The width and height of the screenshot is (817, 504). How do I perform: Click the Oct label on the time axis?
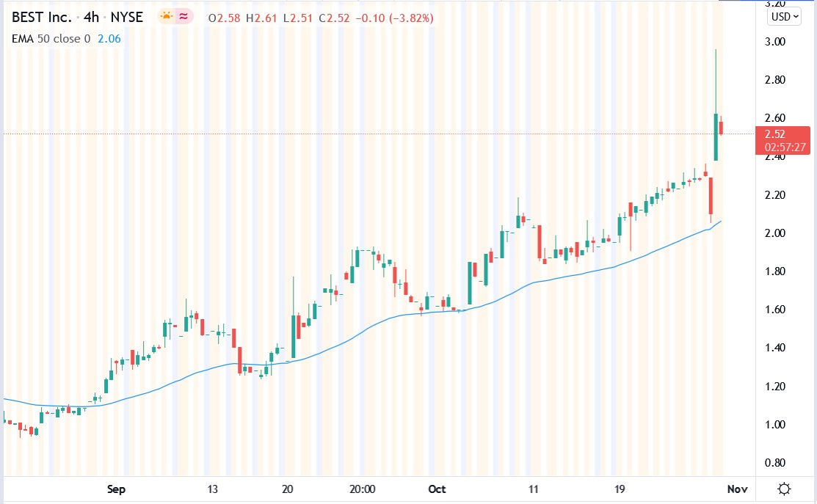click(x=437, y=489)
